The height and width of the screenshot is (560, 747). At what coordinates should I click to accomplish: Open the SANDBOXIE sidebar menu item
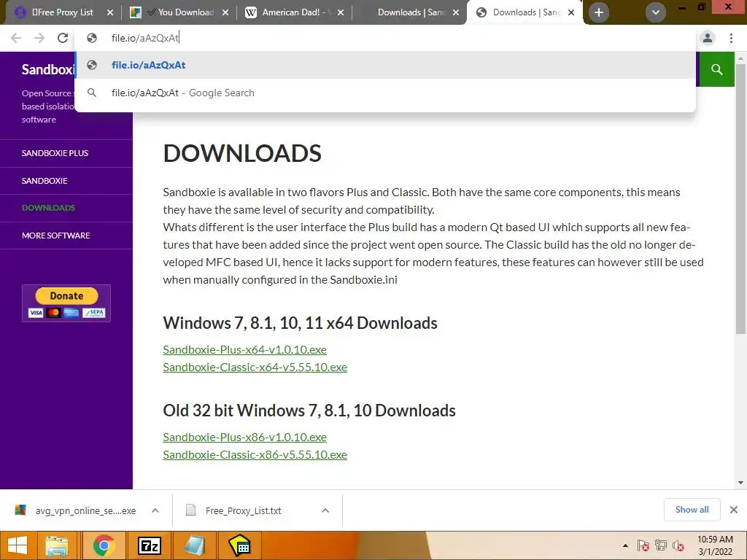[x=44, y=181]
